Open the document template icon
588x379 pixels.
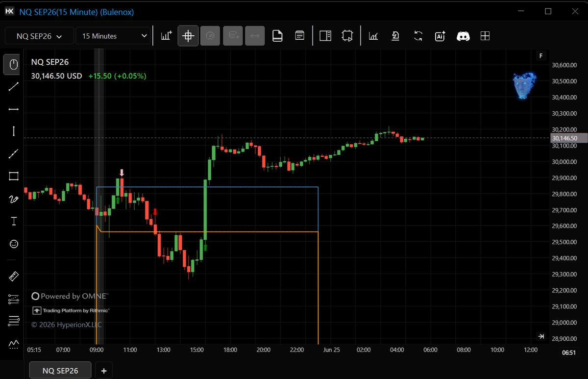277,36
